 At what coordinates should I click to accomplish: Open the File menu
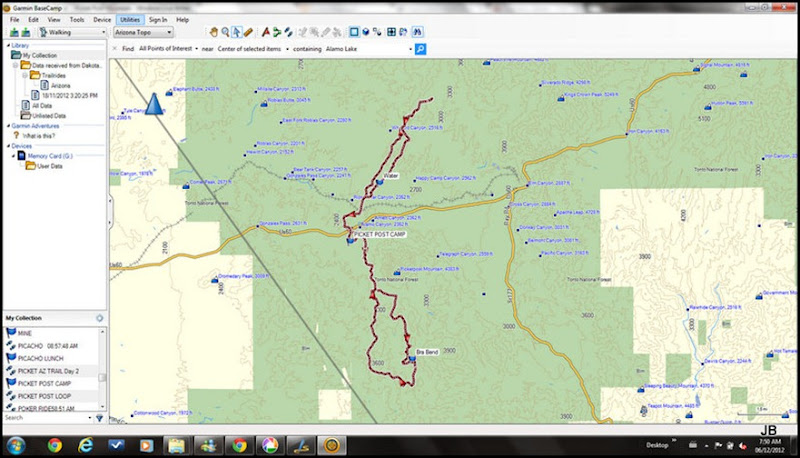coord(15,19)
